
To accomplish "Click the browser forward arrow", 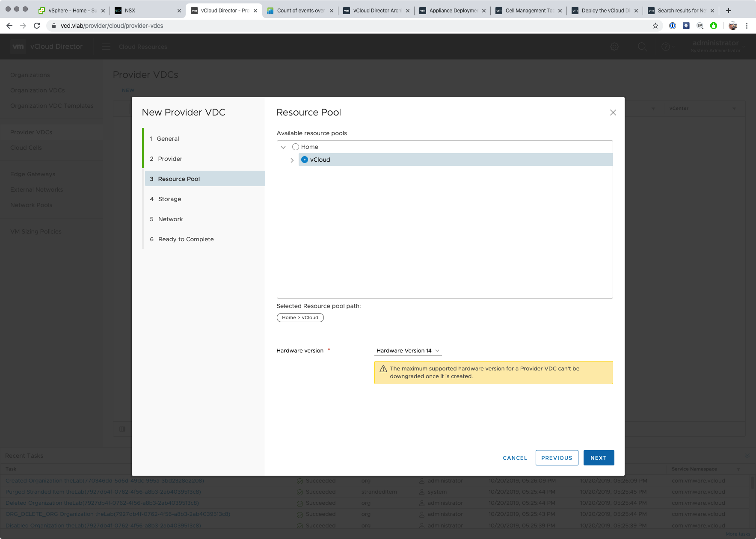I will point(23,26).
